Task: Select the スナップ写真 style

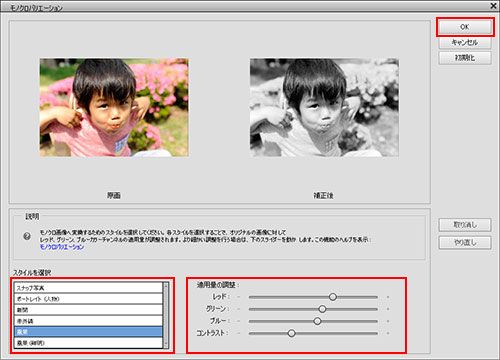Action: (88, 288)
